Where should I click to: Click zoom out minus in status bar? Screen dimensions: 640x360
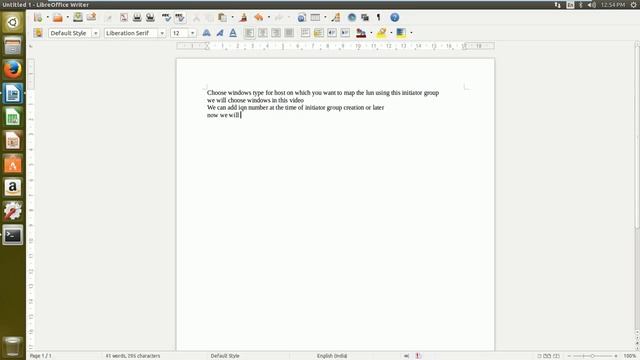pyautogui.click(x=569, y=356)
